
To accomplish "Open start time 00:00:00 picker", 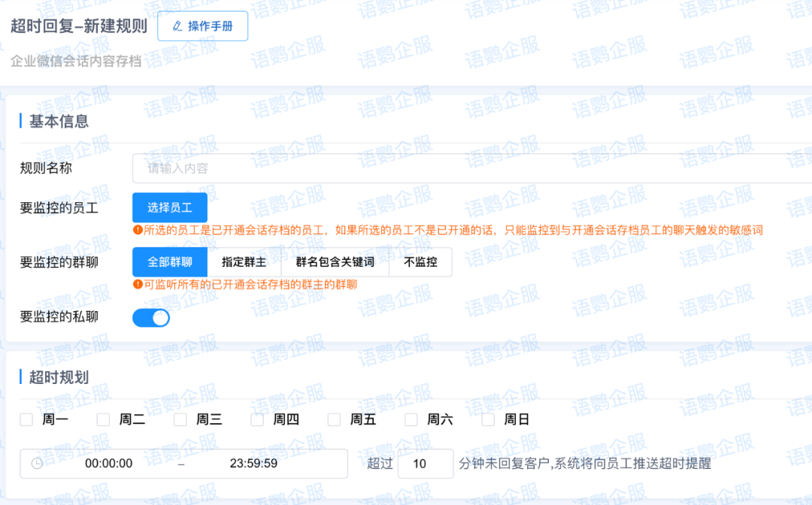I will click(x=109, y=464).
